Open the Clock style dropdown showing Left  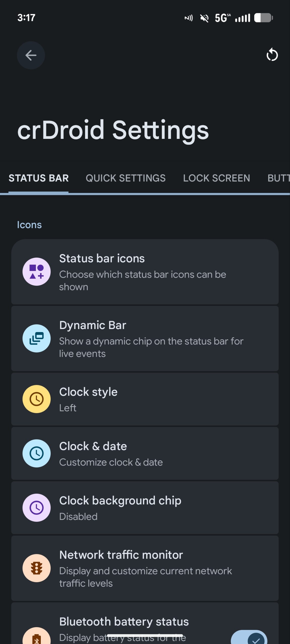tap(145, 399)
